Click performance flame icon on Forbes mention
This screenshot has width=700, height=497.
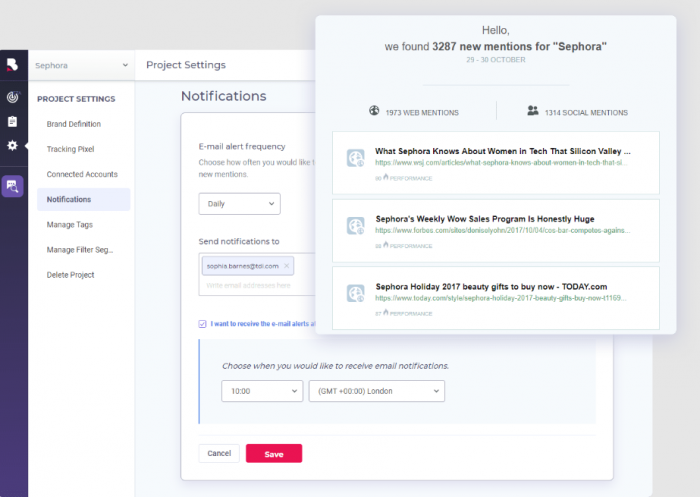pos(386,245)
